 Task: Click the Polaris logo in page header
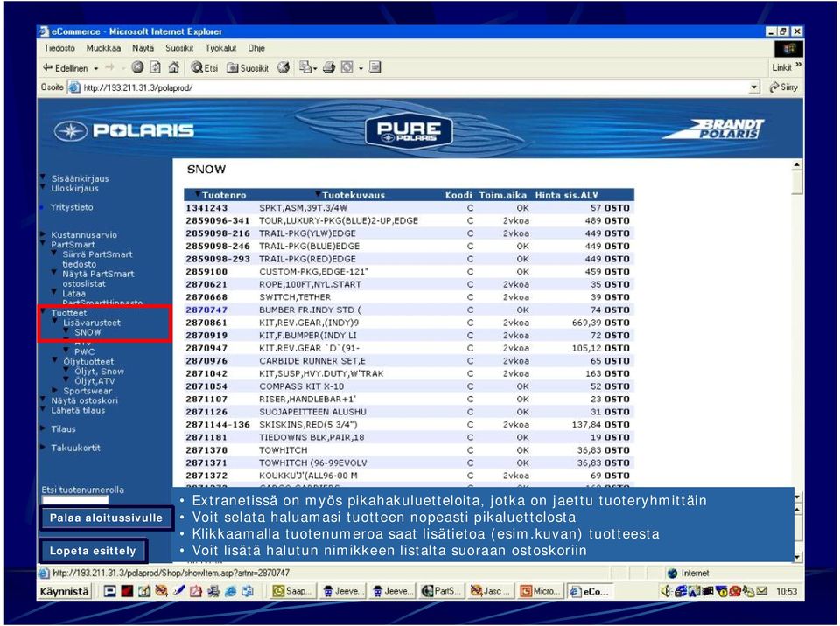pos(123,130)
